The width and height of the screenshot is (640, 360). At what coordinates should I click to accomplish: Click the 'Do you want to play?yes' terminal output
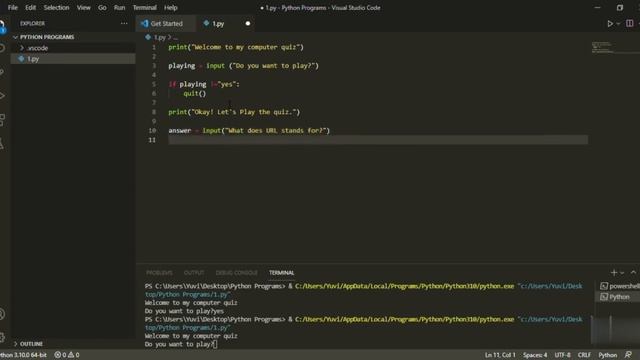coord(184,311)
